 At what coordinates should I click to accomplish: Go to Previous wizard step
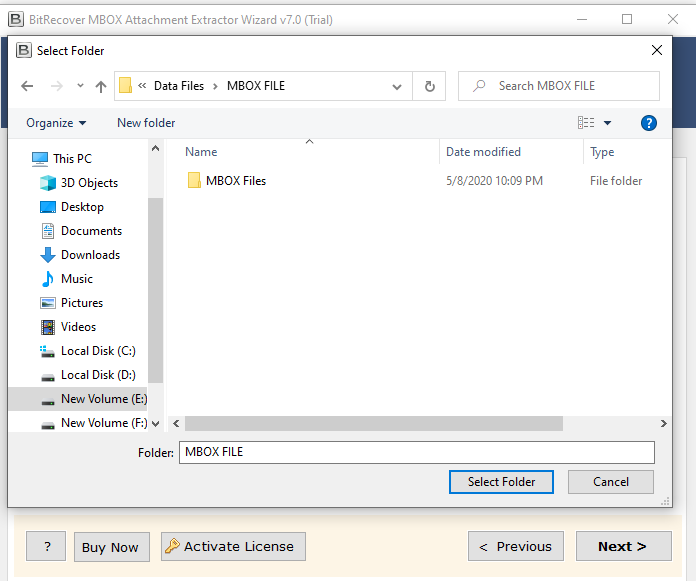(x=516, y=546)
